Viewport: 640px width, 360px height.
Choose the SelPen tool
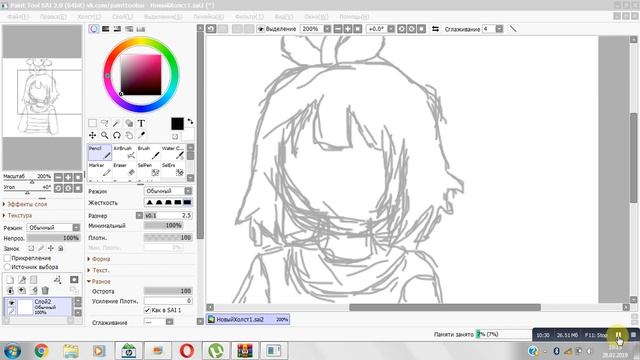point(149,169)
